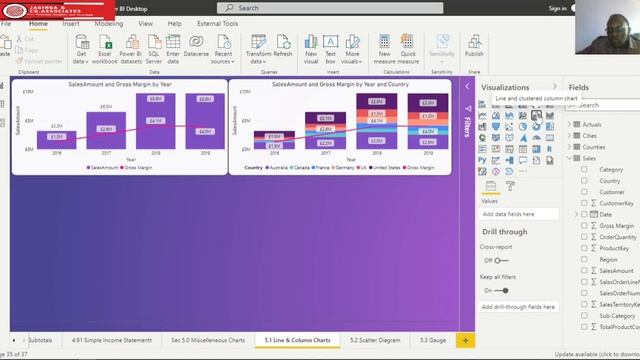Click the SQL Server data source

153,49
